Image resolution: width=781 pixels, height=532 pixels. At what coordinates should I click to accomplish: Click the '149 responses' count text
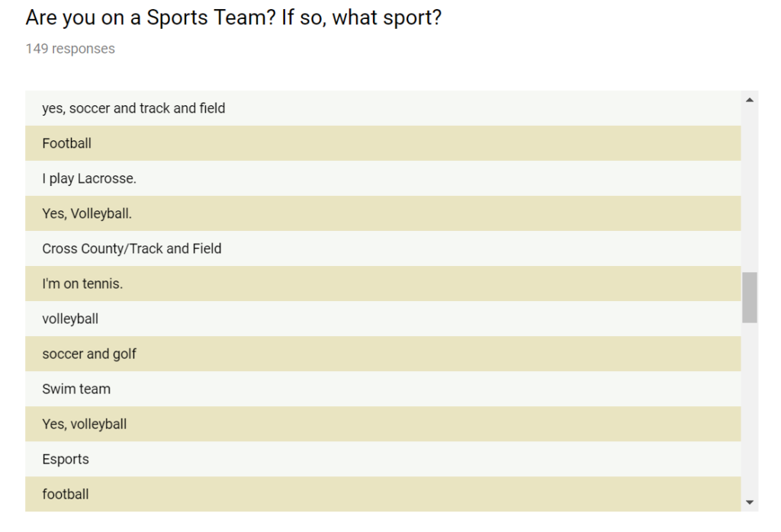pos(70,49)
